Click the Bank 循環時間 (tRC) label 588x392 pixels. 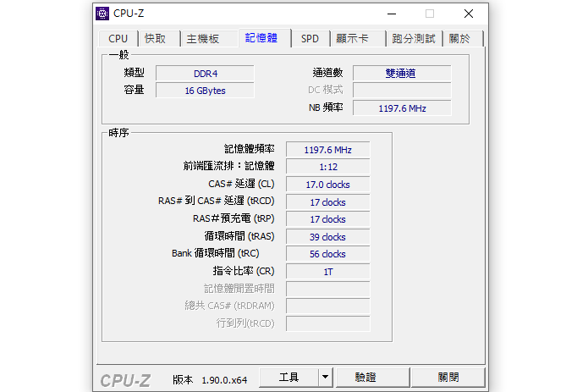[216, 253]
